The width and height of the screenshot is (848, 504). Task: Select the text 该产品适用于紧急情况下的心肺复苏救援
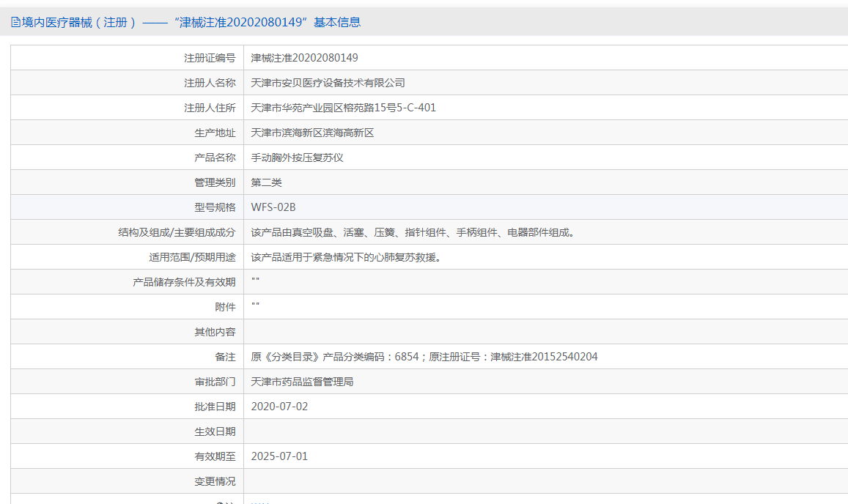pos(347,257)
